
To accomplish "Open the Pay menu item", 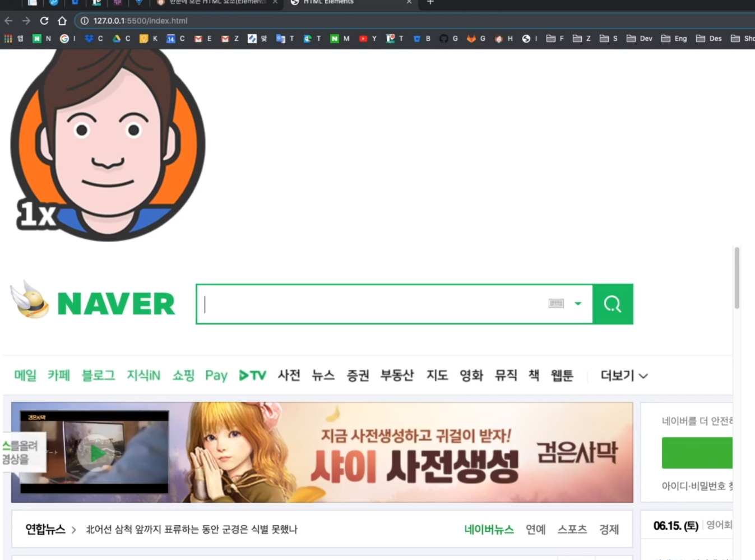I will point(216,376).
